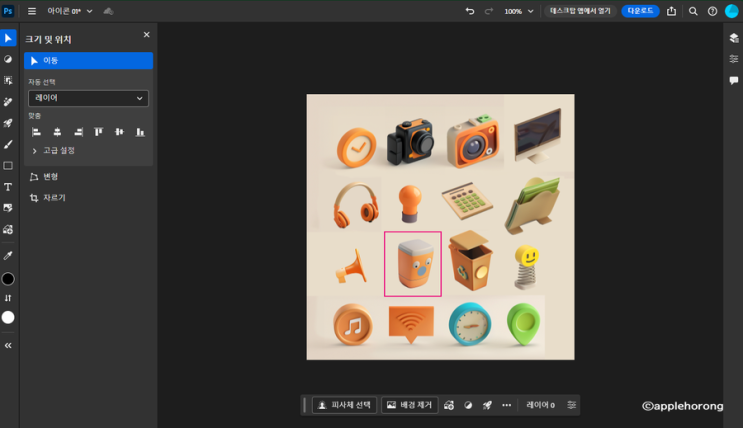Image resolution: width=743 pixels, height=428 pixels.
Task: Check the cloud sync status icon
Action: pyautogui.click(x=109, y=11)
